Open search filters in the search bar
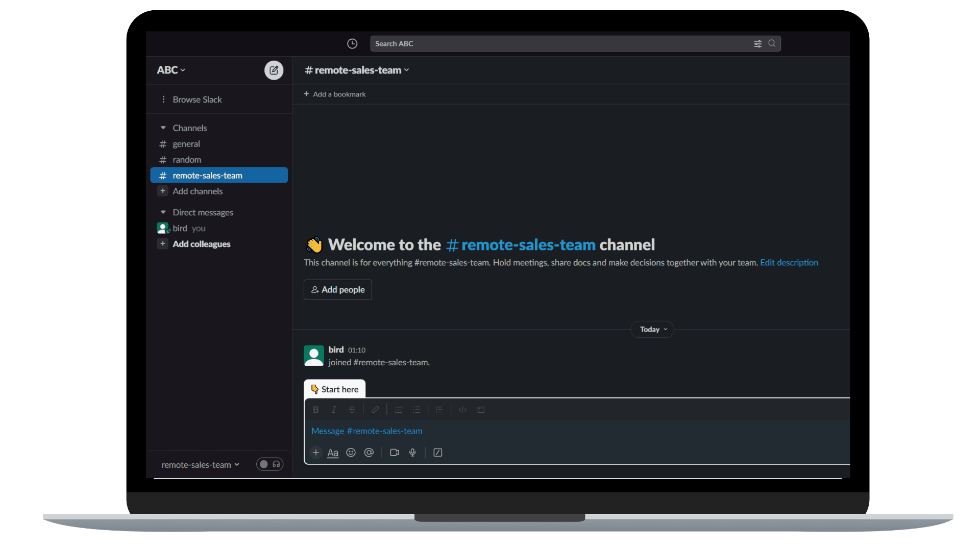Image resolution: width=980 pixels, height=551 pixels. pyautogui.click(x=757, y=43)
